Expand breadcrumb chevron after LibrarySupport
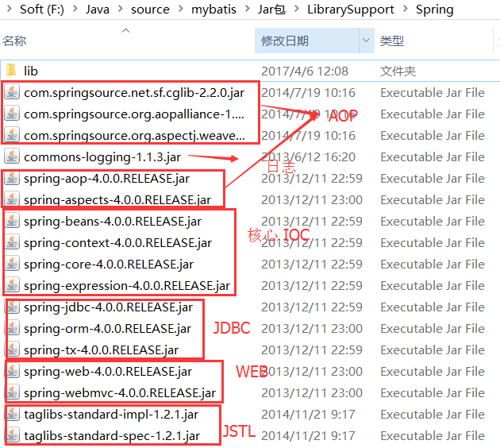 point(406,9)
